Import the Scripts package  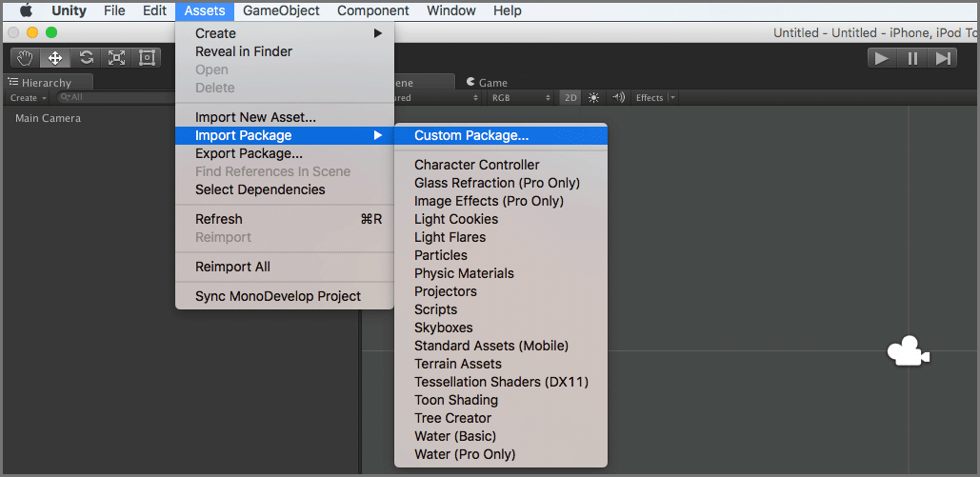pos(501,309)
